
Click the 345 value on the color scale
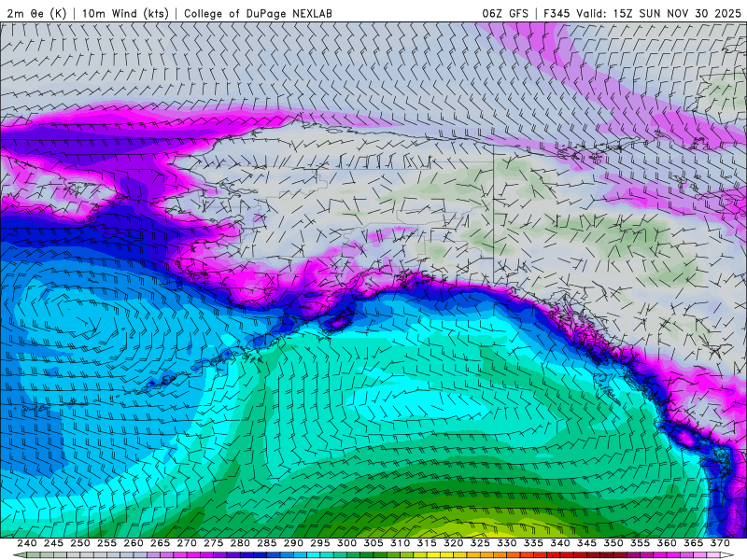(587, 543)
